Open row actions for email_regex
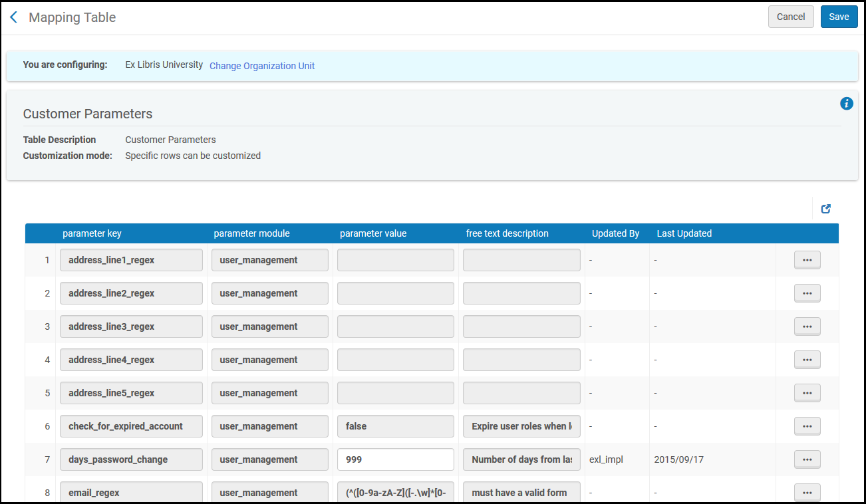866x504 pixels. 807,493
